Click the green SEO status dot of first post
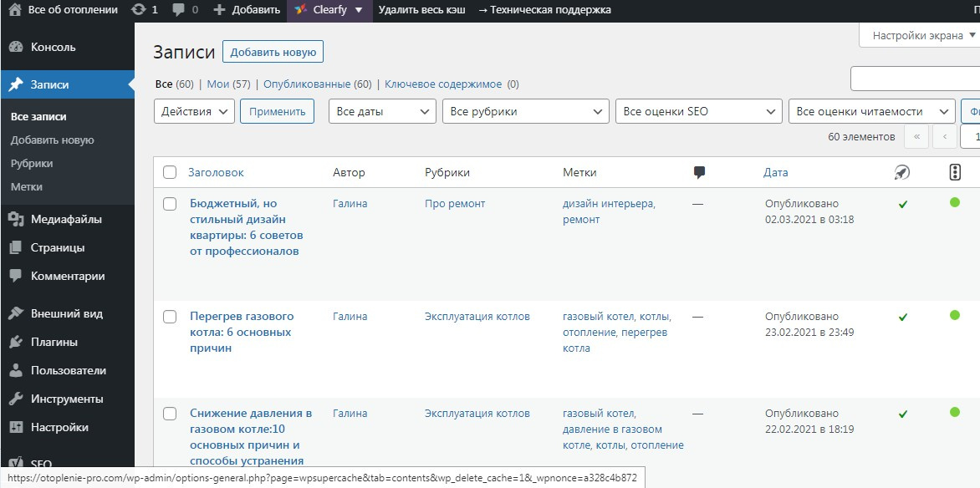This screenshot has height=488, width=980. (955, 202)
